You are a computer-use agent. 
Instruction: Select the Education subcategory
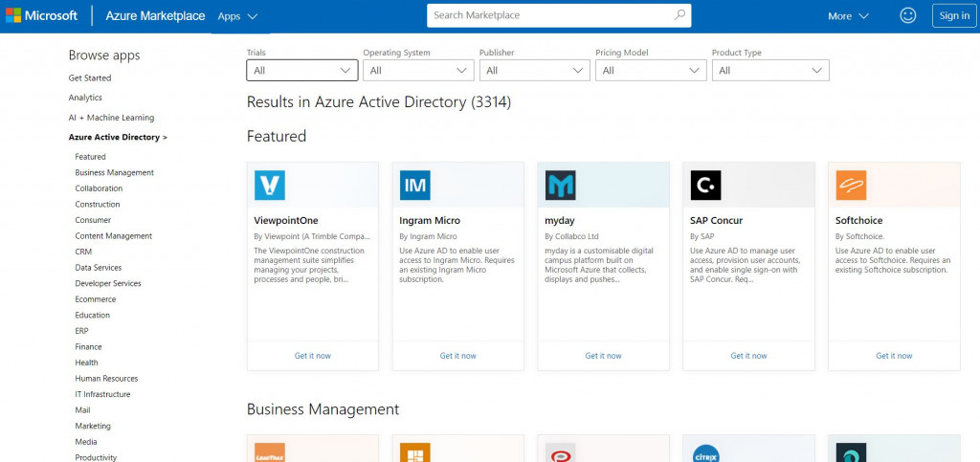[93, 316]
